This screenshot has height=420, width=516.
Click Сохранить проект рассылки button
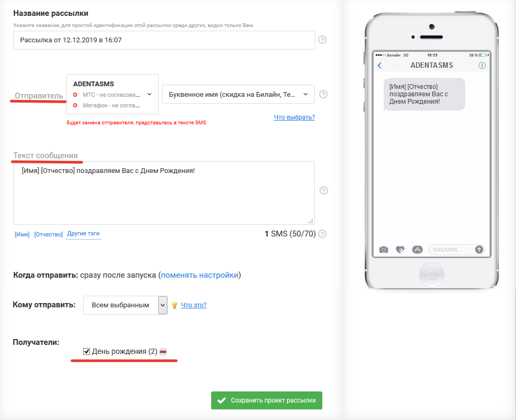point(267,400)
